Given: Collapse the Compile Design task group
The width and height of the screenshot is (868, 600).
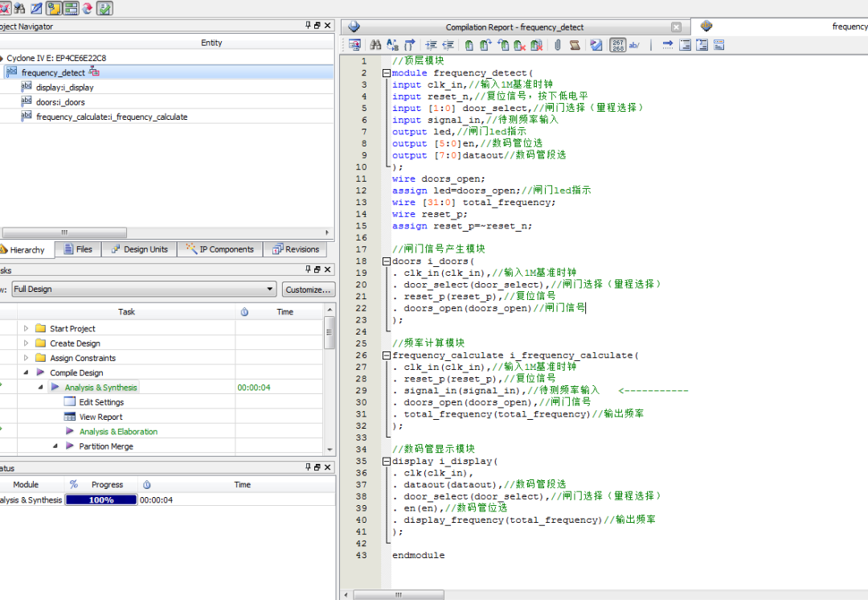Looking at the screenshot, I should point(27,372).
